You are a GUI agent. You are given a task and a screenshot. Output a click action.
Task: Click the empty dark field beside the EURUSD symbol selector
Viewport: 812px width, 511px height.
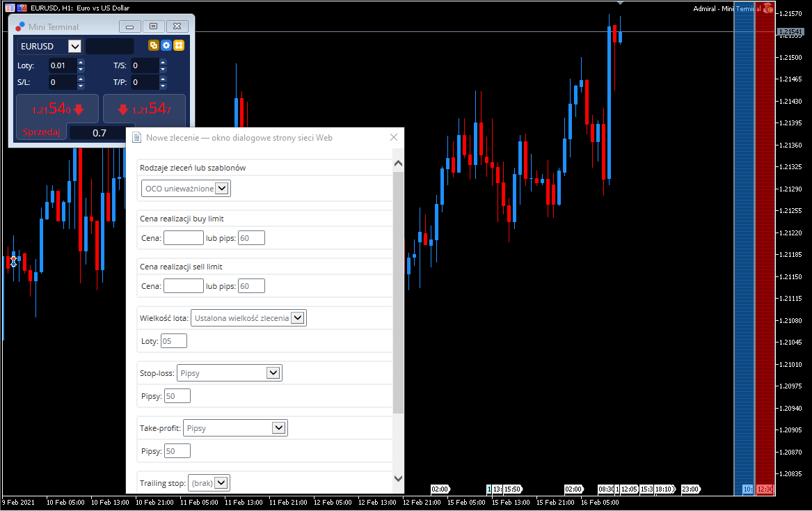(x=110, y=46)
